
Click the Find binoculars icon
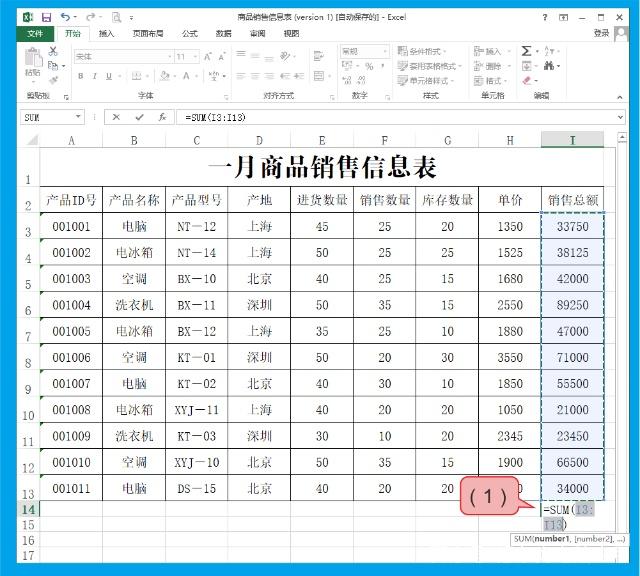pos(549,65)
